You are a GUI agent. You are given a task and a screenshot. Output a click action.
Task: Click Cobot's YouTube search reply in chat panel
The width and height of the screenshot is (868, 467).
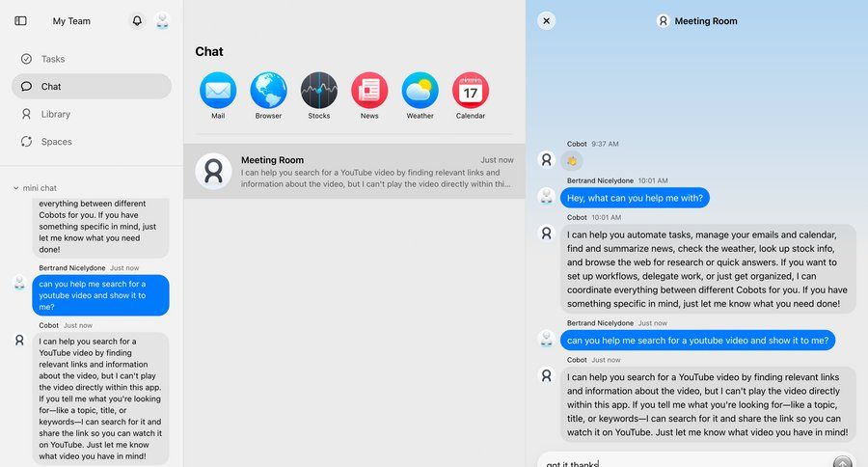[x=708, y=404]
